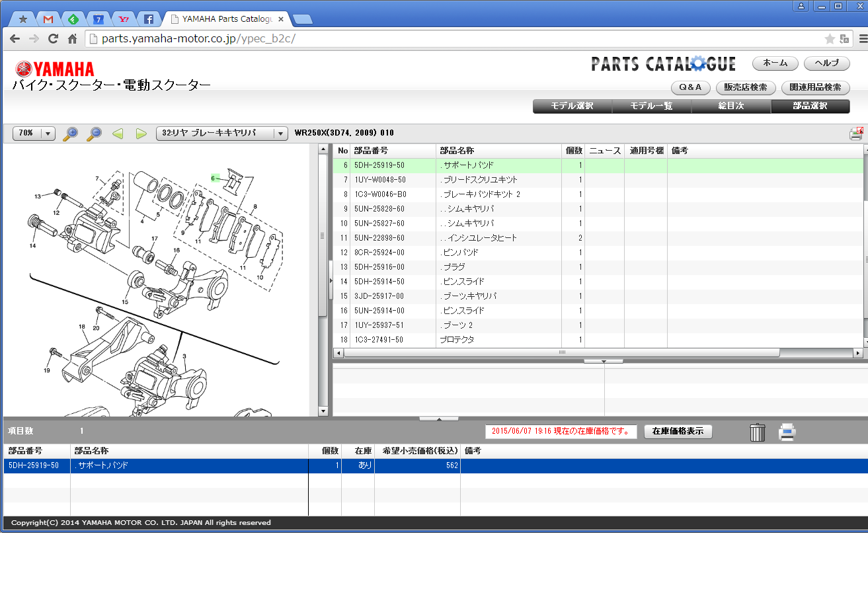868x599 pixels.
Task: Open the Feedly pinned tab
Action: 73,19
